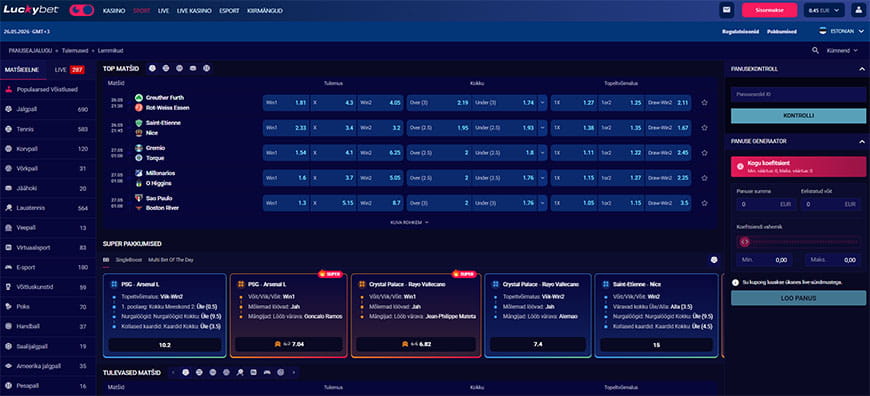
Task: Collapse the Panuse Generaator panel
Action: click(x=862, y=141)
